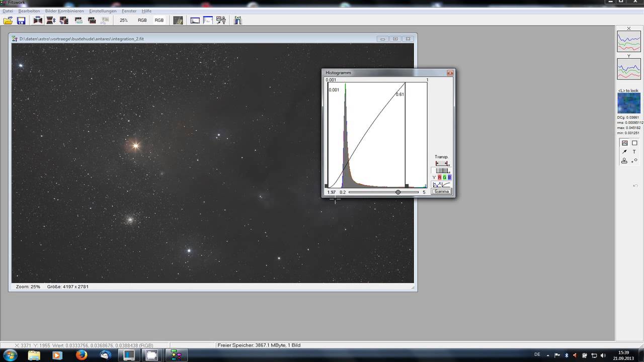Toggle the line profile graph toolbar icon
644x362 pixels.
208,21
